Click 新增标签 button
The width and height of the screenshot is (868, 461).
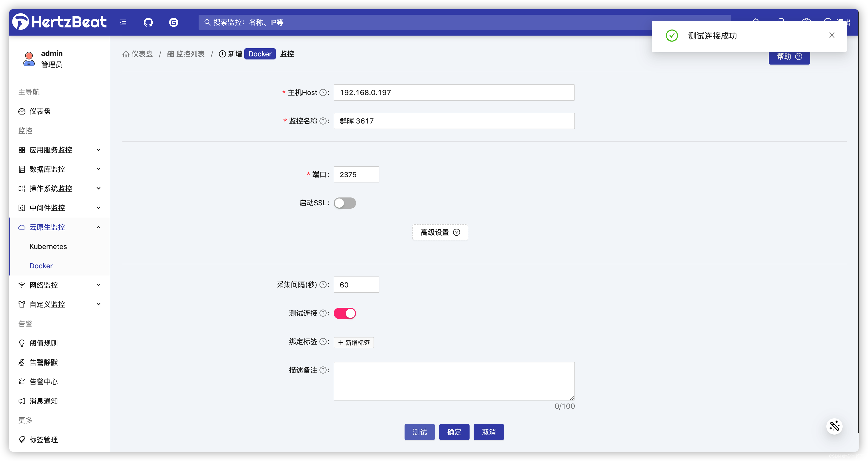[353, 343]
